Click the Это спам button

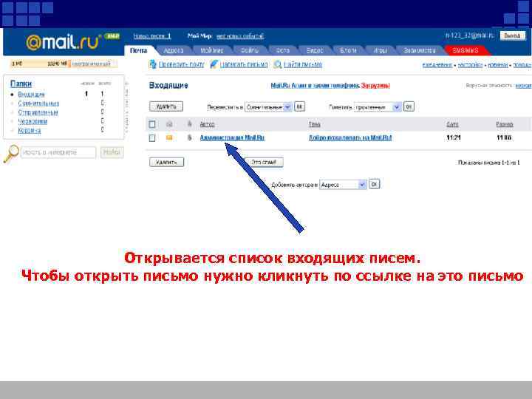(x=264, y=162)
